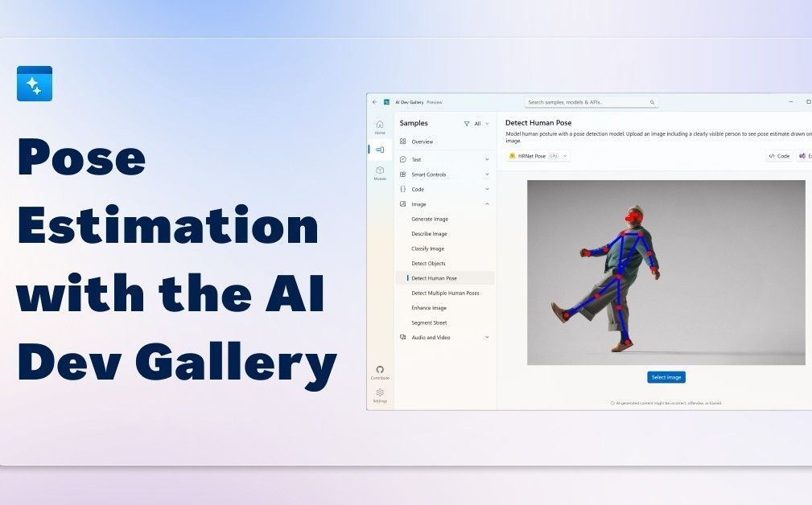Screen dimensions: 812x505
Task: Click the Select image button
Action: point(666,377)
